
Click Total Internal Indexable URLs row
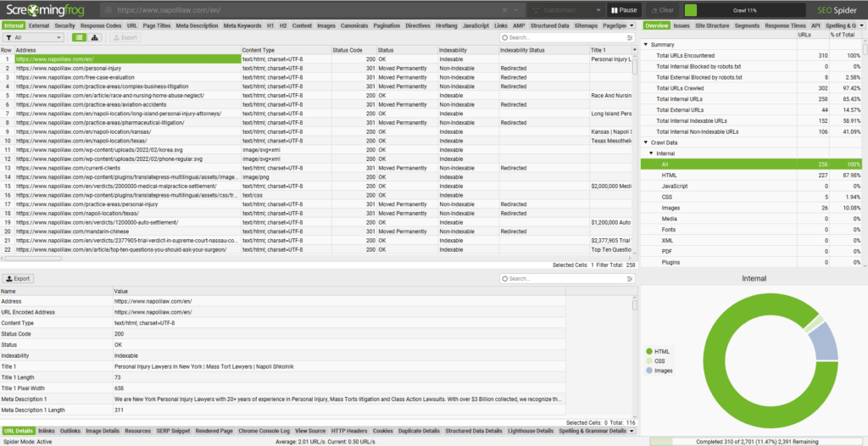(x=751, y=120)
